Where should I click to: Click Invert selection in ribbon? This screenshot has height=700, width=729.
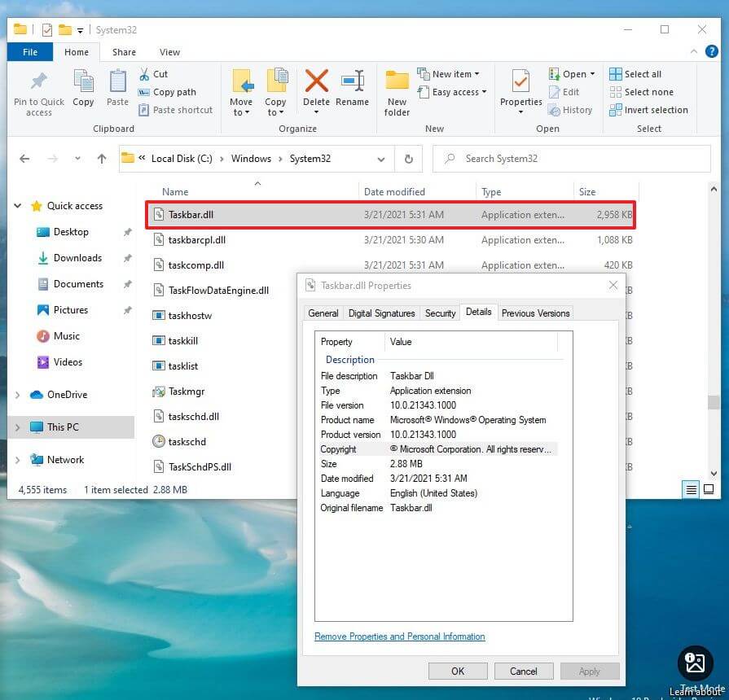(x=648, y=110)
